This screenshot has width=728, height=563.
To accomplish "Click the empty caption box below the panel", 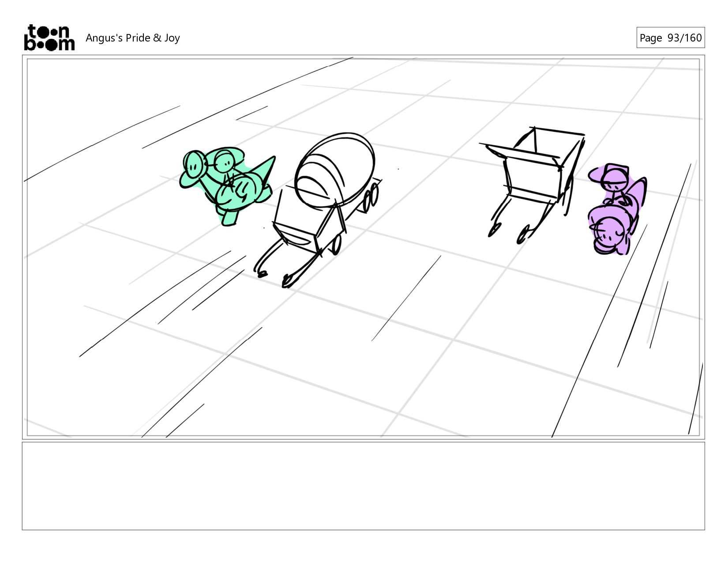I will pyautogui.click(x=363, y=486).
